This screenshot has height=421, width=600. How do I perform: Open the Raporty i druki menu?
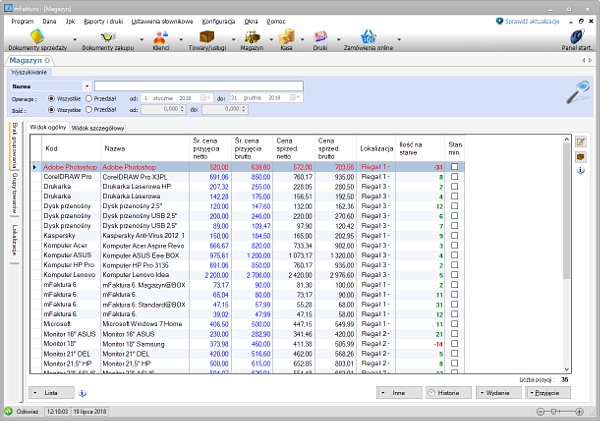pos(105,19)
